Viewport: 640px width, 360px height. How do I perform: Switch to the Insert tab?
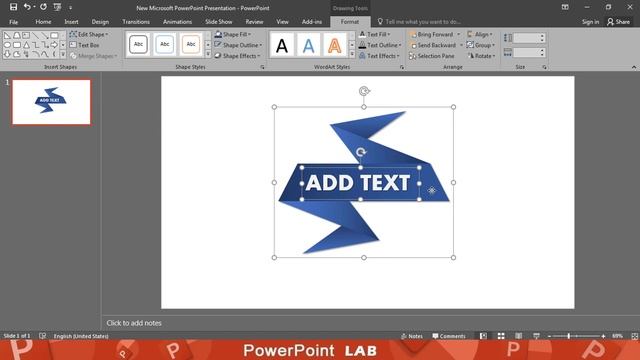click(x=71, y=22)
